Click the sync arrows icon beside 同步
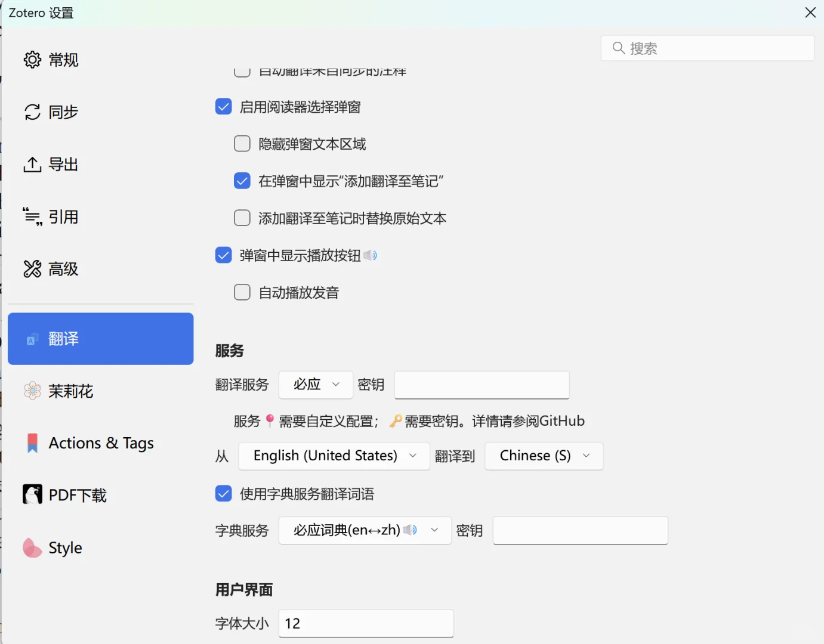 32,112
